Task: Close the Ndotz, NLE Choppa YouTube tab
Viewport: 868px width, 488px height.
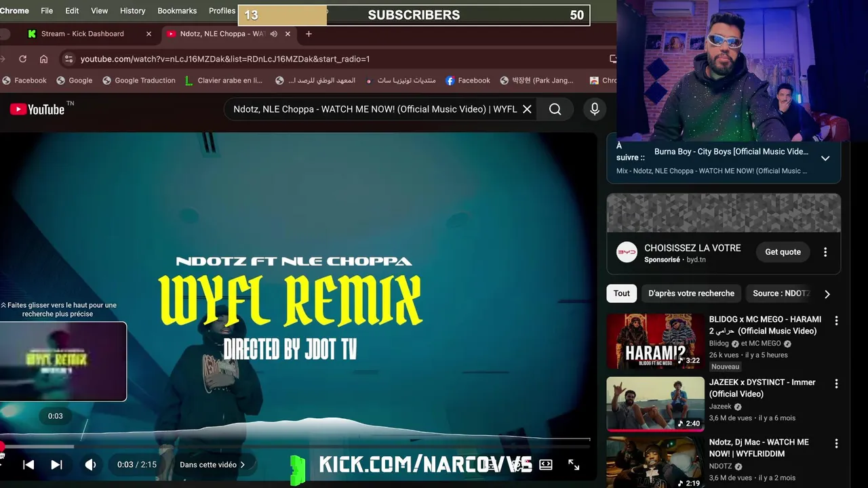Action: pos(288,34)
